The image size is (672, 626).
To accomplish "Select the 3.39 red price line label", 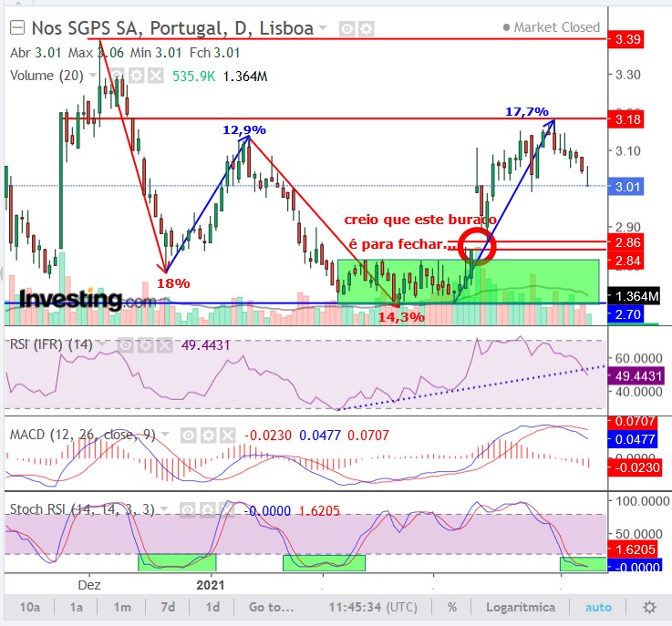I will pyautogui.click(x=625, y=39).
